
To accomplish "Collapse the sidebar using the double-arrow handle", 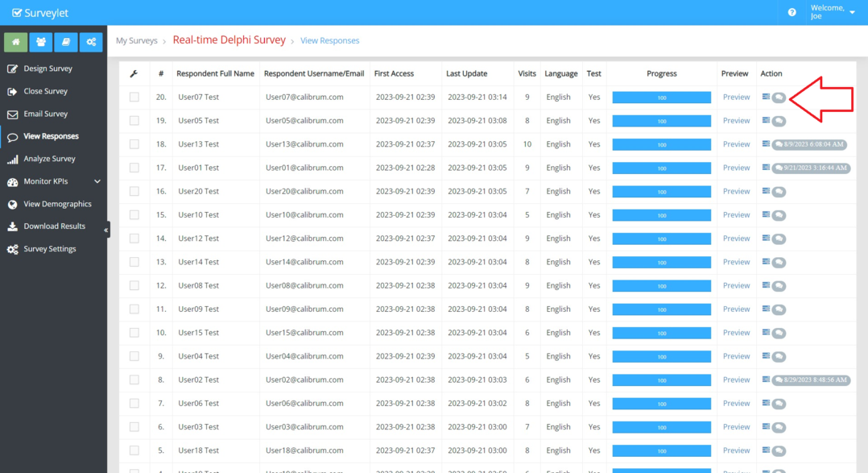I will [x=106, y=230].
